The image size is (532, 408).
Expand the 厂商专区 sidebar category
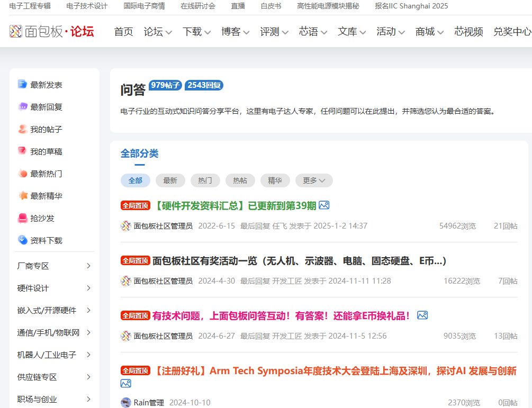88,266
